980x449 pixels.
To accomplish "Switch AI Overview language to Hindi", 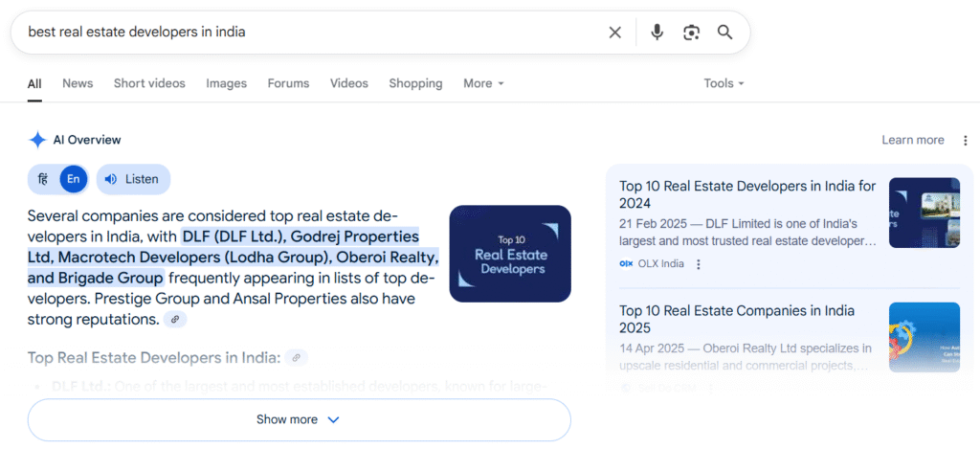I will click(42, 179).
